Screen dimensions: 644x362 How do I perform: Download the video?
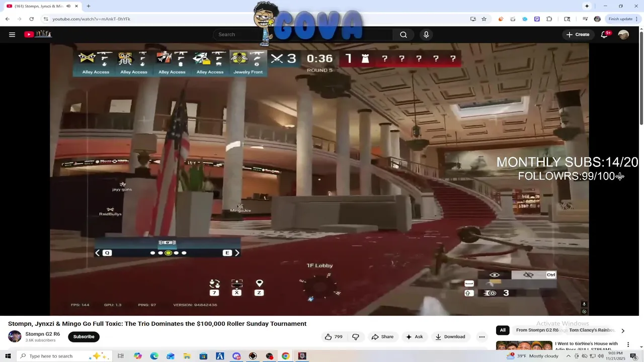click(x=450, y=337)
